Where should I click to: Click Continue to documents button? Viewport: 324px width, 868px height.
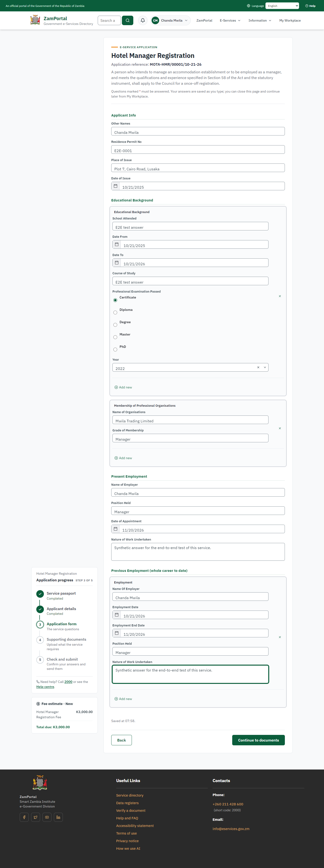(x=258, y=740)
